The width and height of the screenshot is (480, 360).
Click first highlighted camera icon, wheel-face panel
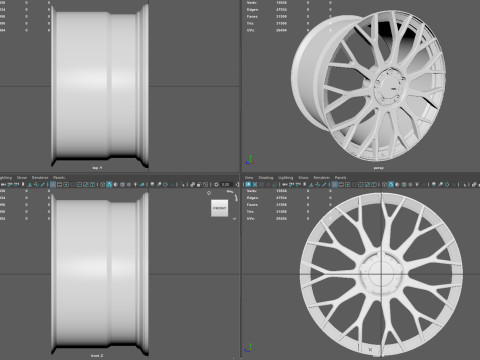tap(248, 184)
